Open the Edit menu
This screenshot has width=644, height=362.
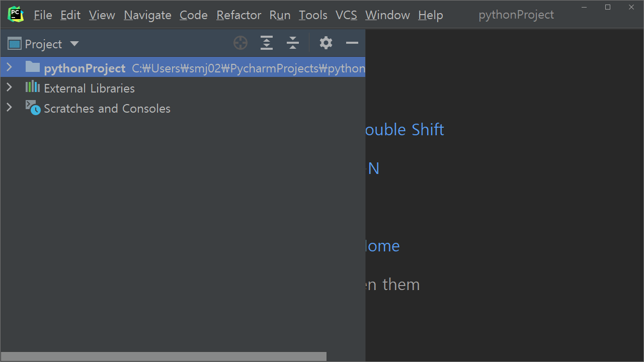70,15
